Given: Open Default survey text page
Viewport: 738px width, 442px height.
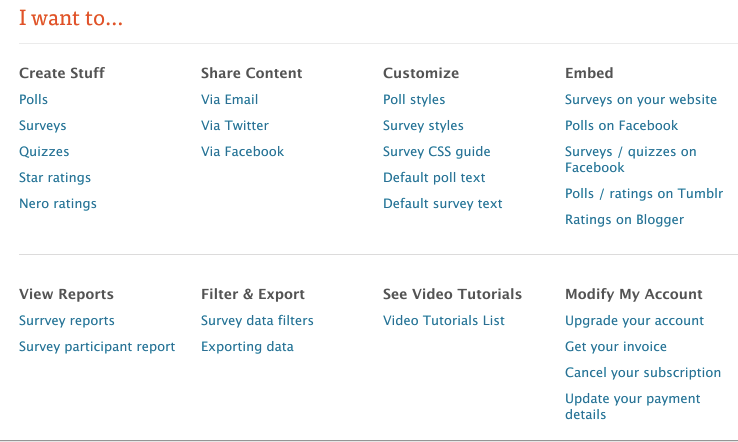Looking at the screenshot, I should pos(442,203).
